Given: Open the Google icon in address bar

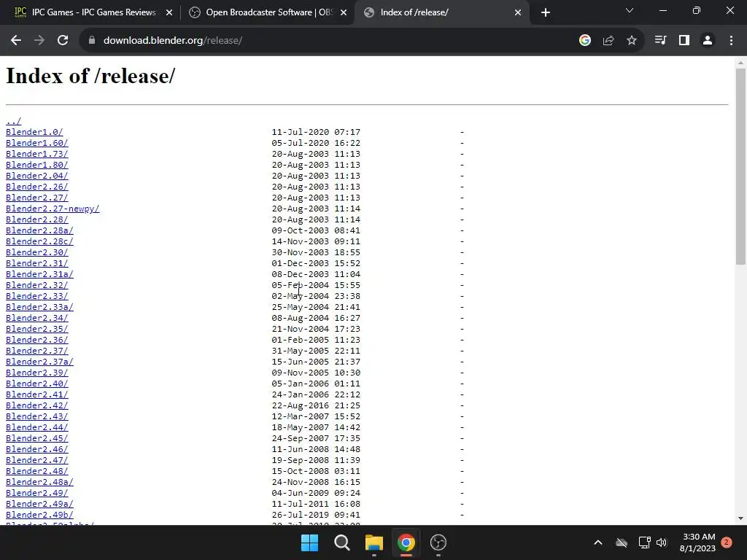Looking at the screenshot, I should click(585, 41).
